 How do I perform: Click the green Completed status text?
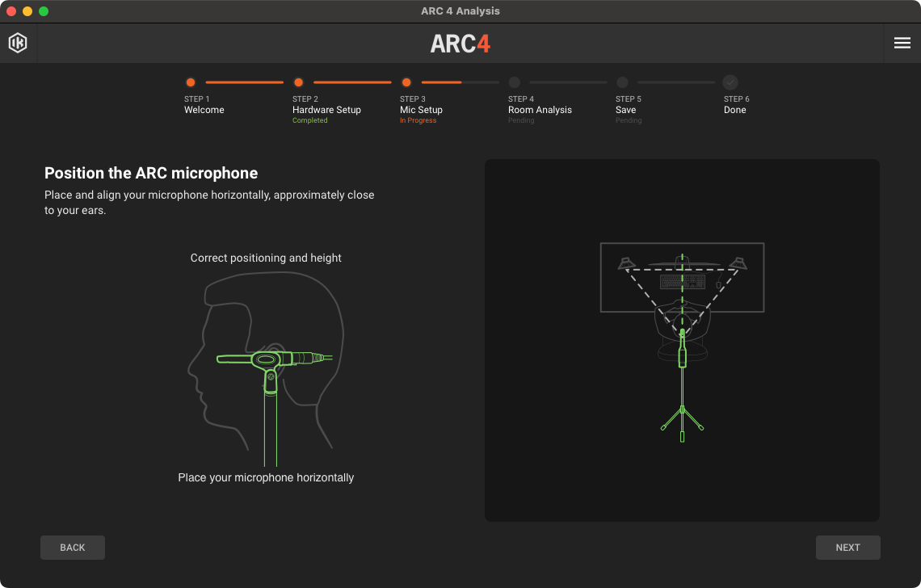(x=309, y=120)
